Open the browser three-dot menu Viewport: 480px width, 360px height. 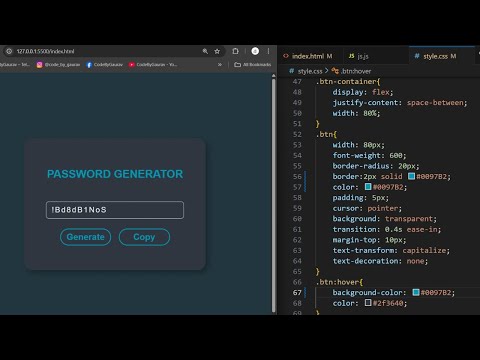[268, 51]
